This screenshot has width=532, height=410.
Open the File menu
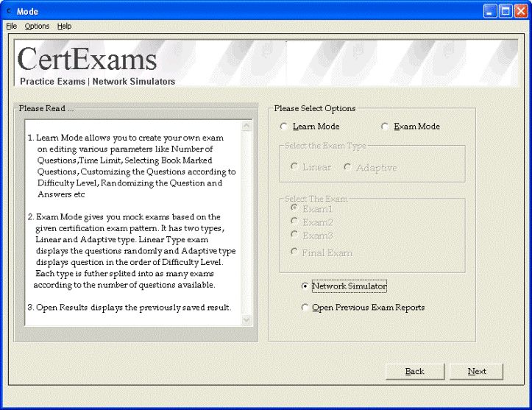click(x=12, y=26)
